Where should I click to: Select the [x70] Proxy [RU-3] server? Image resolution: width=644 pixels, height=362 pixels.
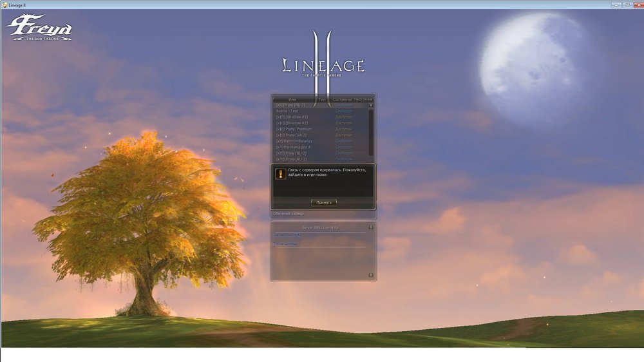pyautogui.click(x=291, y=159)
